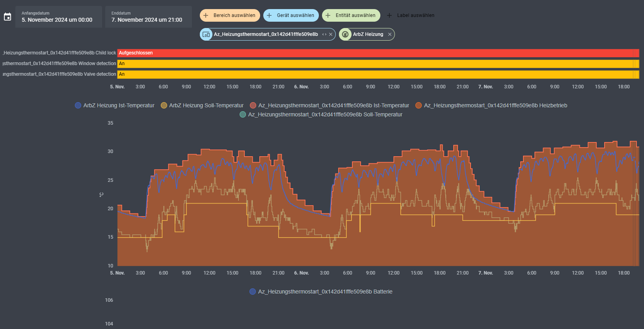Click the Batterie legend color circle

(x=253, y=292)
